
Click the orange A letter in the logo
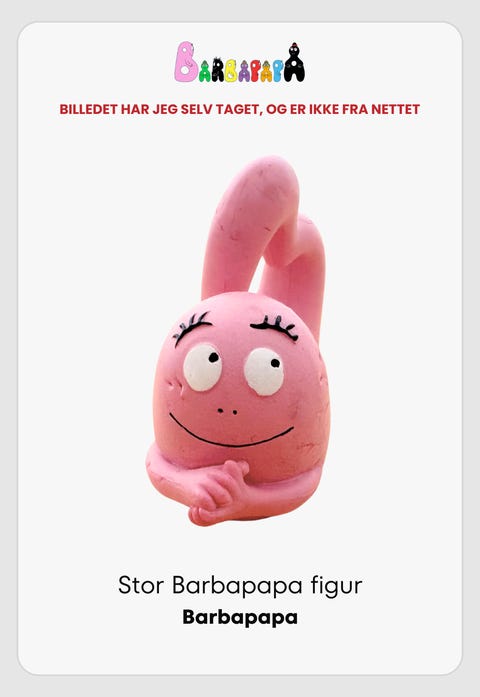coord(267,71)
